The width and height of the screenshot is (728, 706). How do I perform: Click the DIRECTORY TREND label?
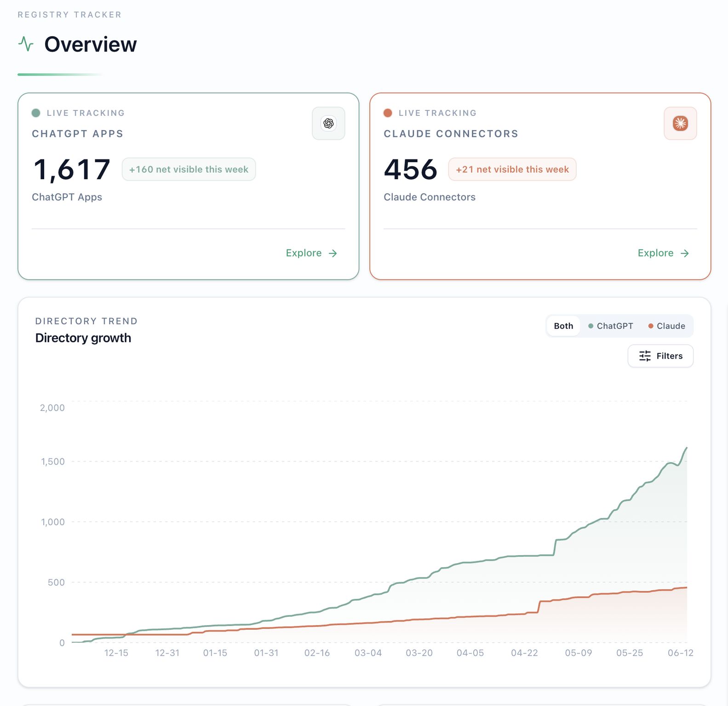coord(86,321)
